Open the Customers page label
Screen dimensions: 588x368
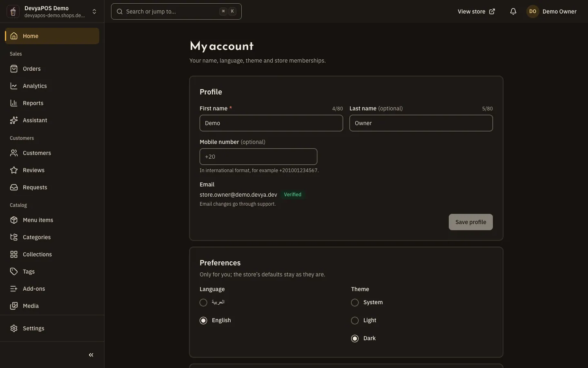pos(37,153)
